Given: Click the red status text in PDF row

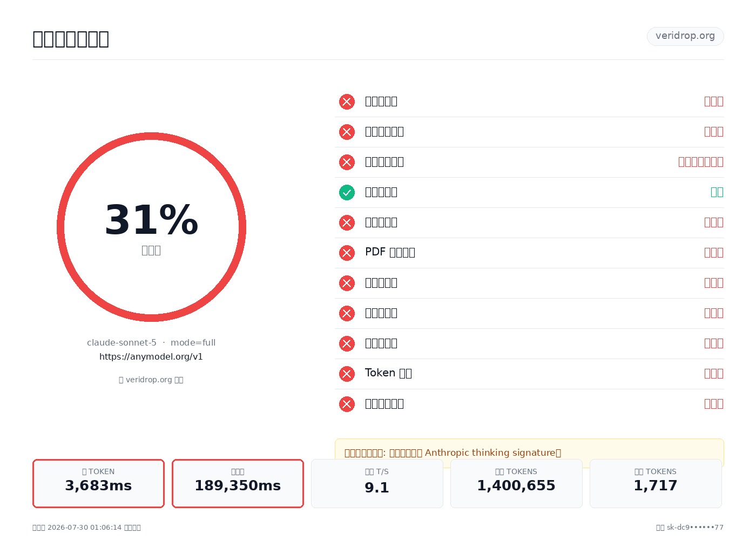Looking at the screenshot, I should point(714,252).
